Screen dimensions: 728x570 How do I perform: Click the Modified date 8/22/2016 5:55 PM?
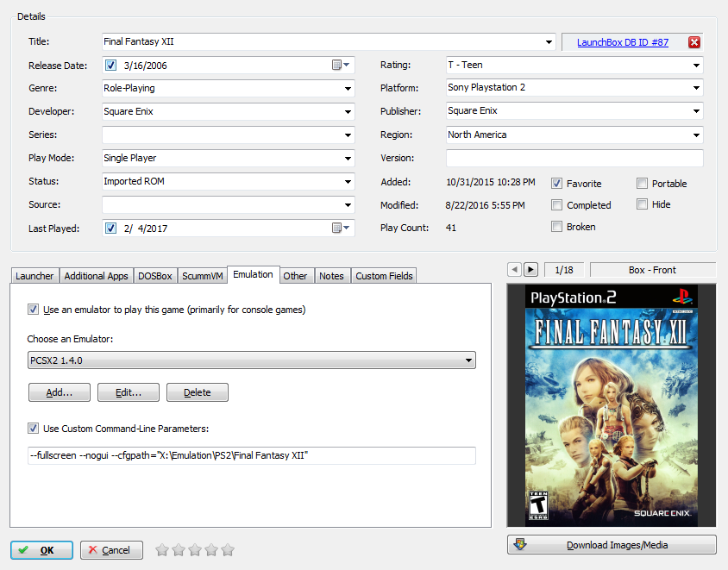[x=485, y=205]
